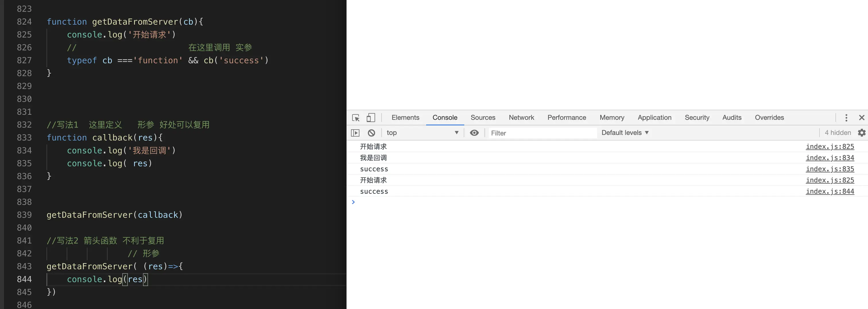The width and height of the screenshot is (868, 309).
Task: Click the '//写法2 箭头函数' comment line
Action: click(105, 240)
